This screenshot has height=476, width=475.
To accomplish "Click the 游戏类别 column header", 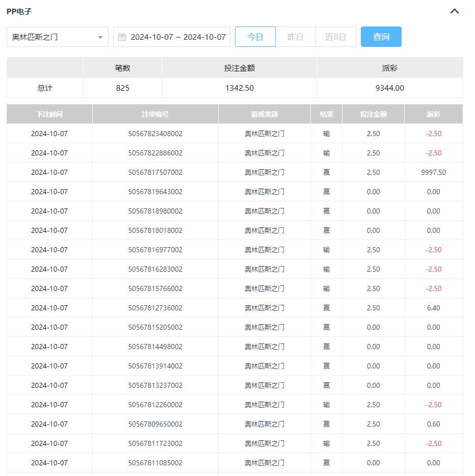I will (264, 114).
